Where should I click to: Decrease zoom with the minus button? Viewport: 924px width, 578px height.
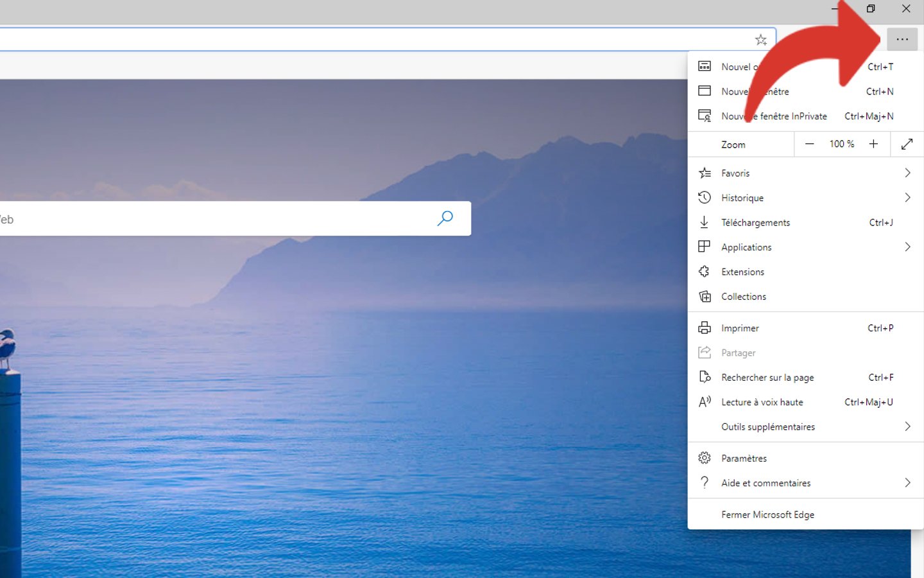(809, 144)
